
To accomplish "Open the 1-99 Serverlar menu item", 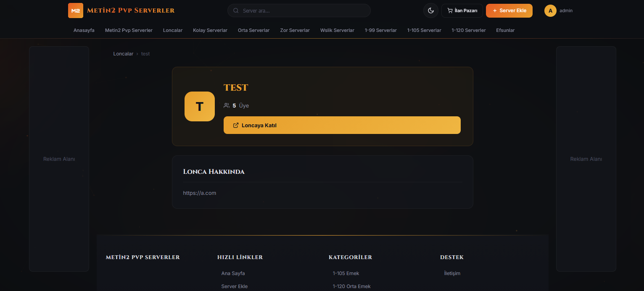I will [380, 30].
